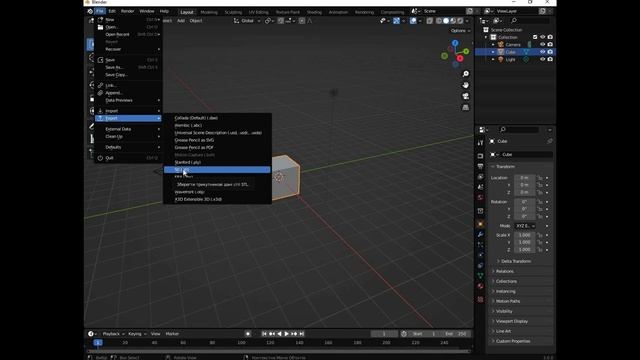This screenshot has width=640, height=360.
Task: Open the View Layer properties tab icon
Action: [480, 177]
